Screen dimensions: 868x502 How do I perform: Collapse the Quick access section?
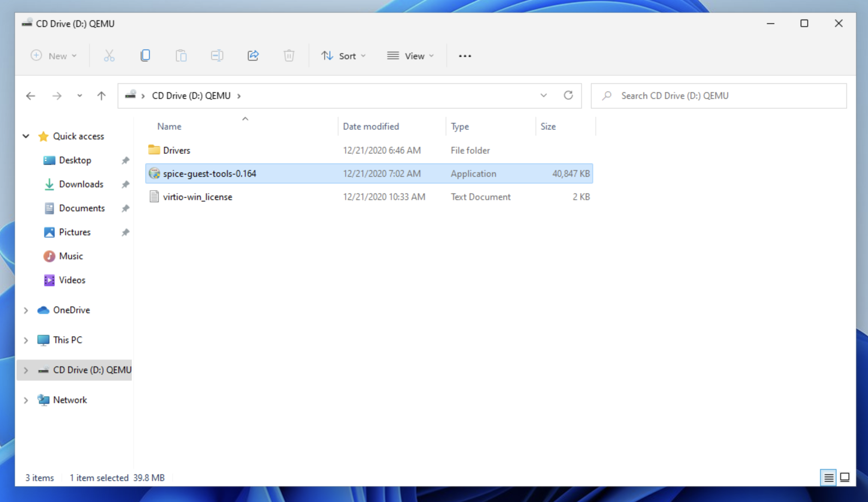pos(26,136)
